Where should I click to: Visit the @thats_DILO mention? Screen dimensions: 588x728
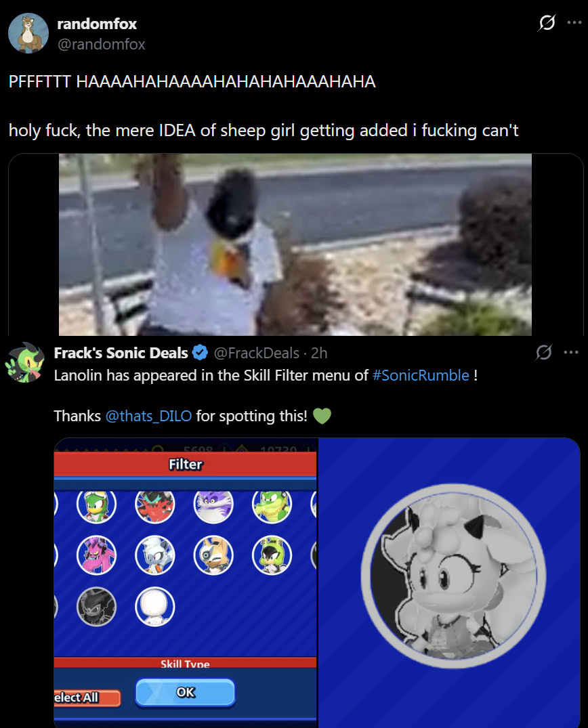[x=148, y=416]
